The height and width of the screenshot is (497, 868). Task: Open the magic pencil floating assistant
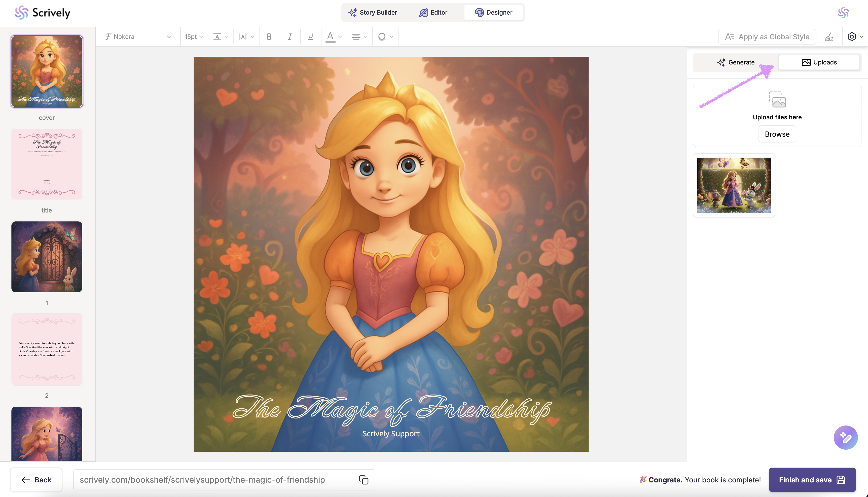click(846, 437)
